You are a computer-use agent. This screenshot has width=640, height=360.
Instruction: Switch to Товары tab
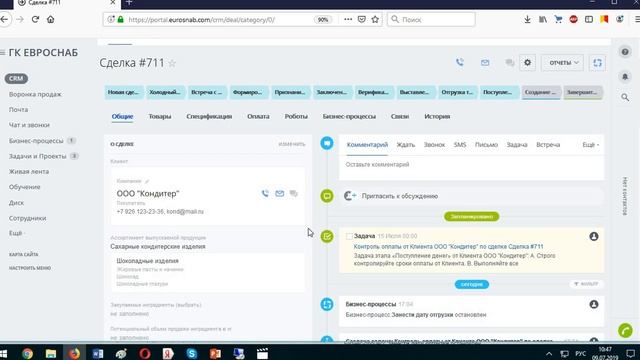(160, 116)
